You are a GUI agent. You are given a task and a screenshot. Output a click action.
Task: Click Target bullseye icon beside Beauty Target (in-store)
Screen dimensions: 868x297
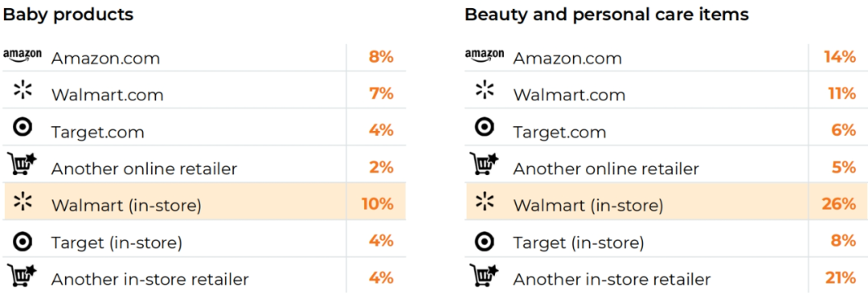point(485,241)
